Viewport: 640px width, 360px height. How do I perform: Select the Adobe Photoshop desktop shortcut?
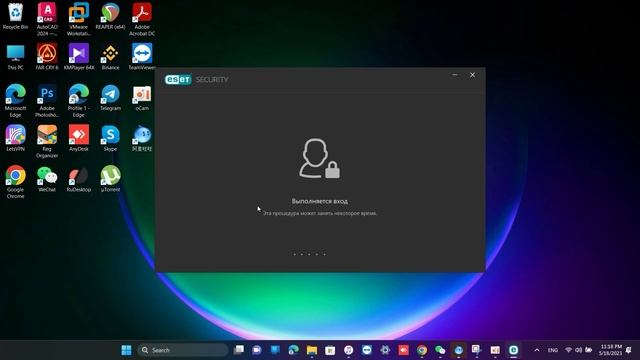[47, 100]
